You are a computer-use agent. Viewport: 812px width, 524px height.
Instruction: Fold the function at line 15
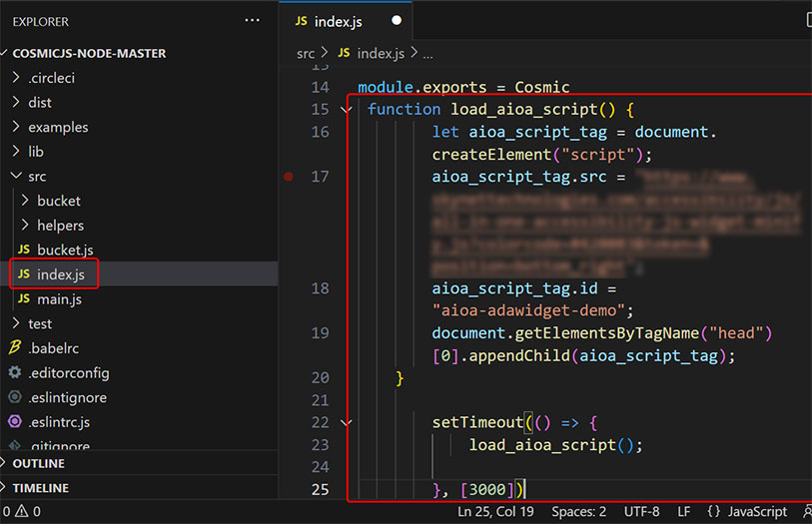346,110
